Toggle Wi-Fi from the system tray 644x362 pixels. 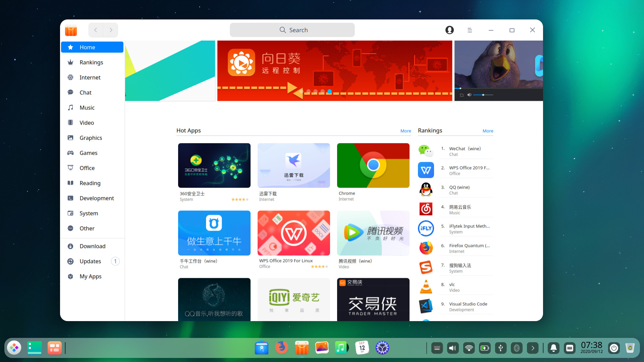click(x=469, y=348)
